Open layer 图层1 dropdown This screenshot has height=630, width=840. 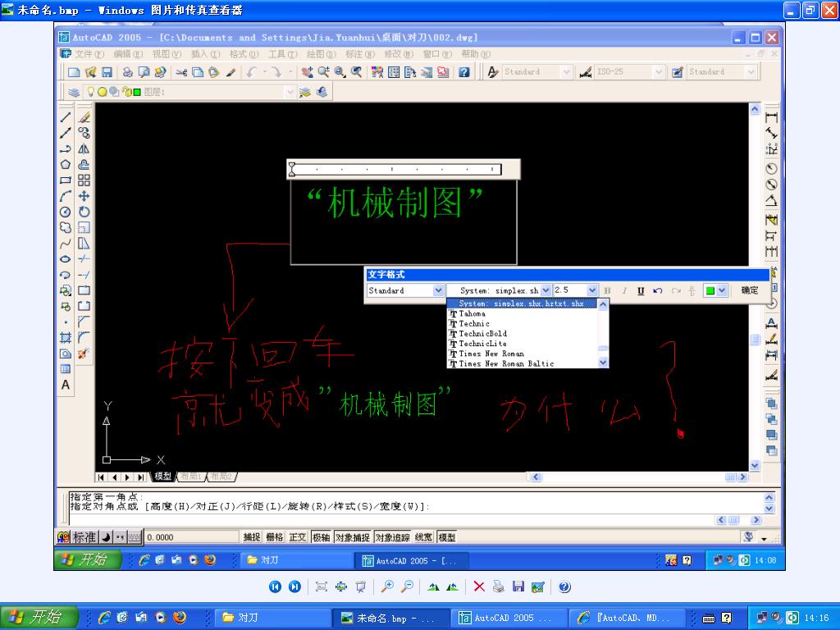290,92
